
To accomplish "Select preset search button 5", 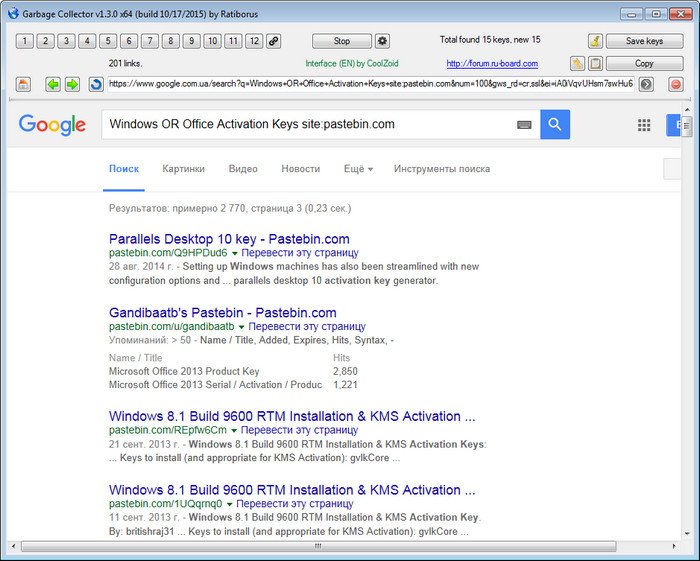I will coord(108,41).
